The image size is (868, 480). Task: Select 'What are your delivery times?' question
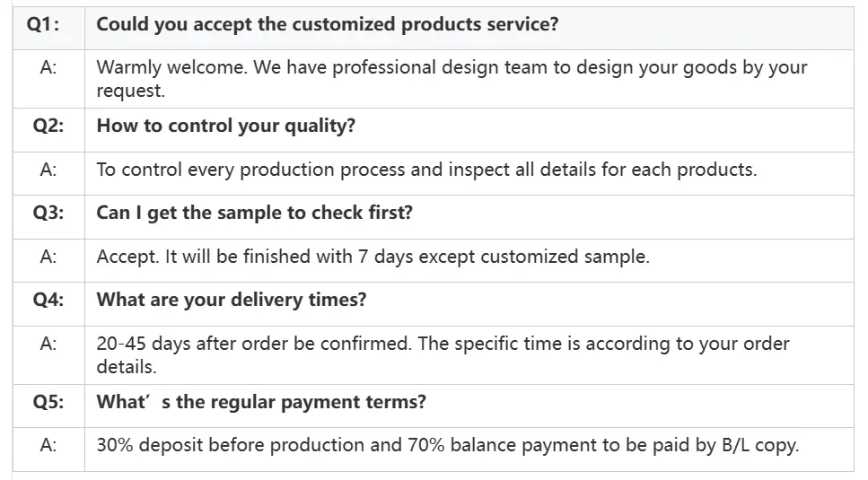coord(232,300)
